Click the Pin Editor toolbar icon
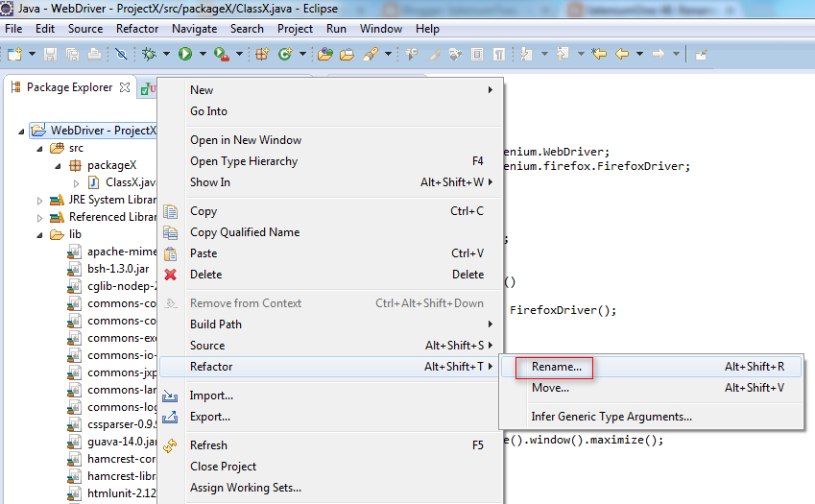The image size is (815, 504). coord(701,54)
